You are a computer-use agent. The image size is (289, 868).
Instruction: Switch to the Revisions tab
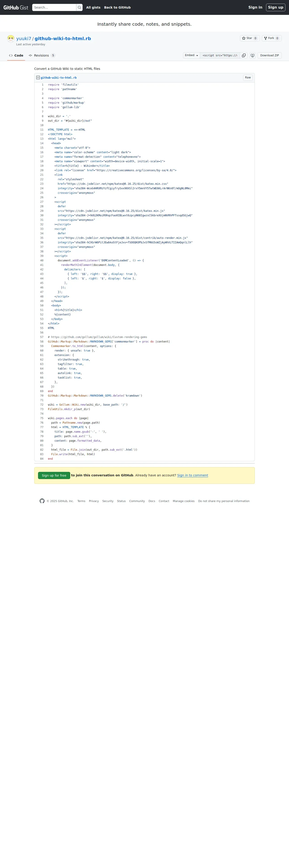[x=42, y=56]
